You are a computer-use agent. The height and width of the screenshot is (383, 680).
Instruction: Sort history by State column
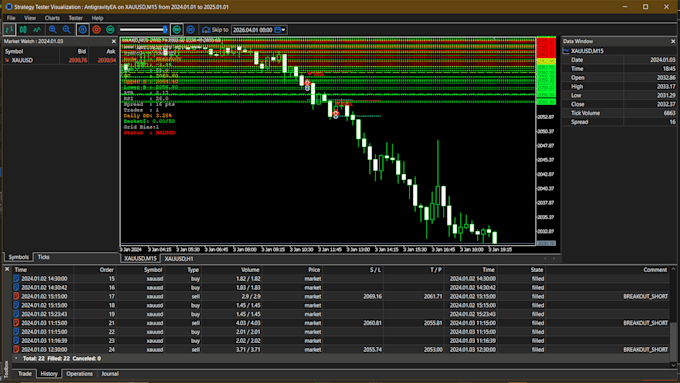536,270
